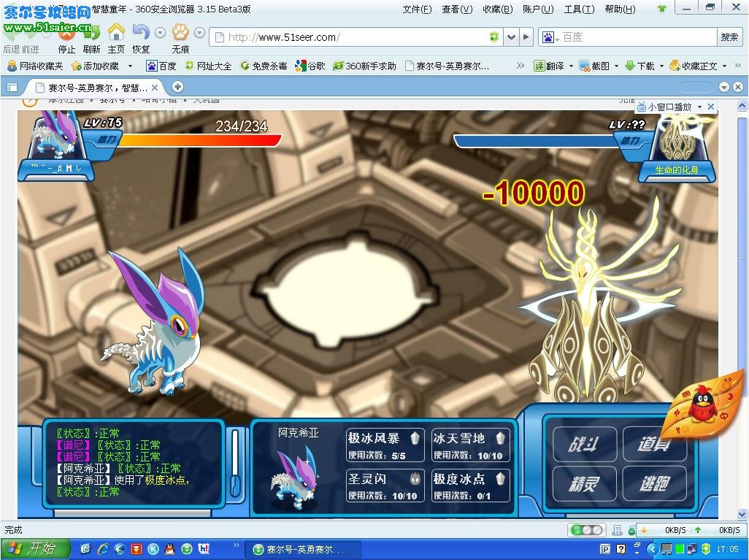749x560 pixels.
Task: Expand the 翻译 dropdown arrow
Action: (571, 66)
